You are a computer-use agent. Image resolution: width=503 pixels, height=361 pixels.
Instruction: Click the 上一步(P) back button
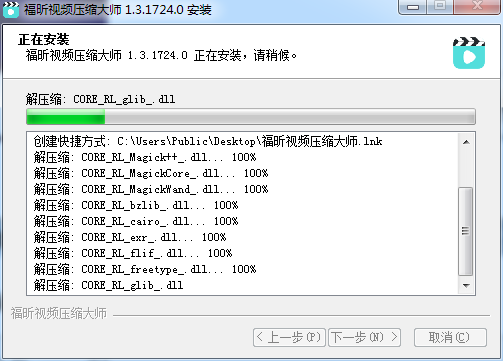[x=289, y=337]
